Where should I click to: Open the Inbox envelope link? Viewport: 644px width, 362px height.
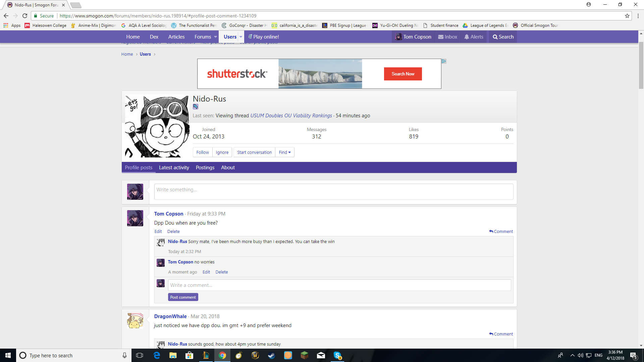[448, 37]
